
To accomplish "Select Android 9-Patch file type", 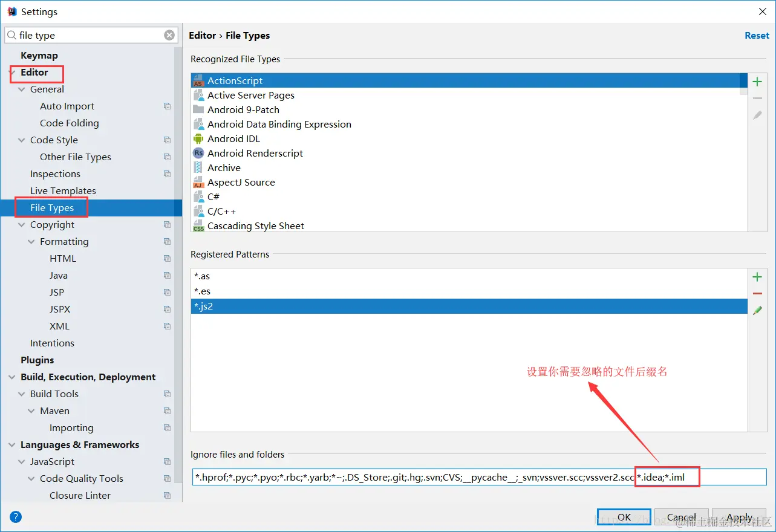I will coord(465,110).
